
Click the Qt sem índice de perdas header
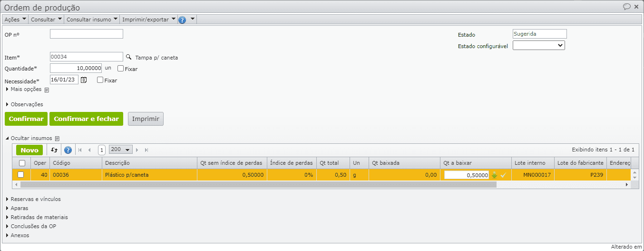point(232,163)
